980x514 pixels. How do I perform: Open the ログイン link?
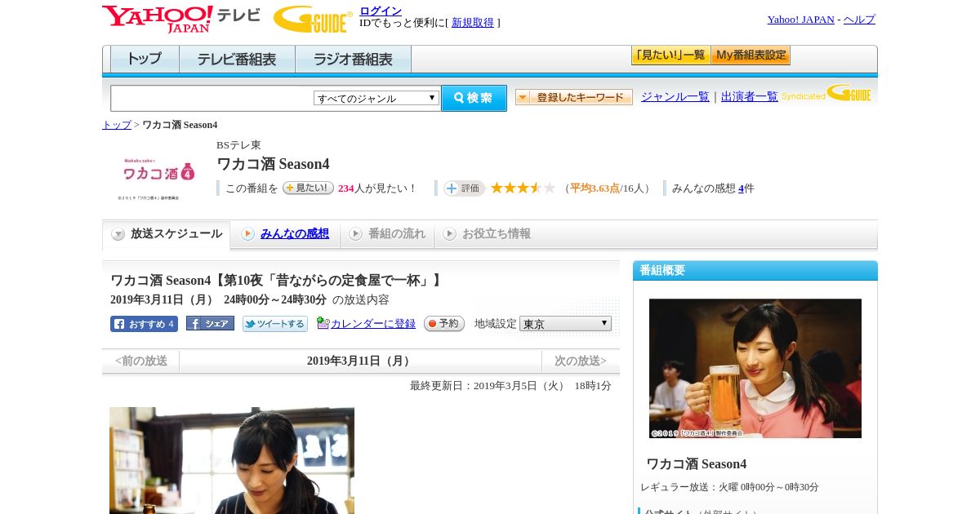click(x=381, y=11)
